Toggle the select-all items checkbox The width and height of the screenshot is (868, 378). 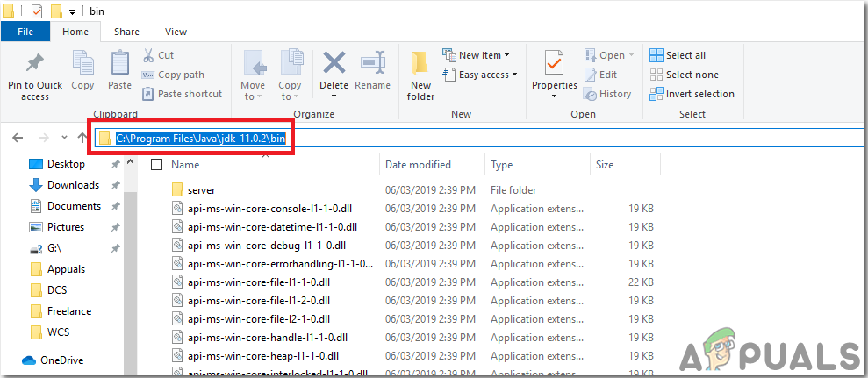156,165
